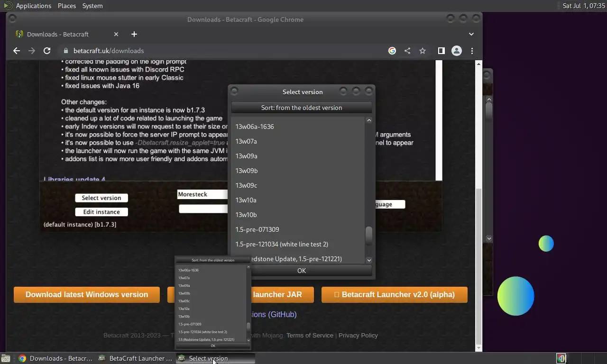Download Betacraft Launcher v2.0 (alpha)
Viewport: 607px width, 364px height.
pos(395,294)
